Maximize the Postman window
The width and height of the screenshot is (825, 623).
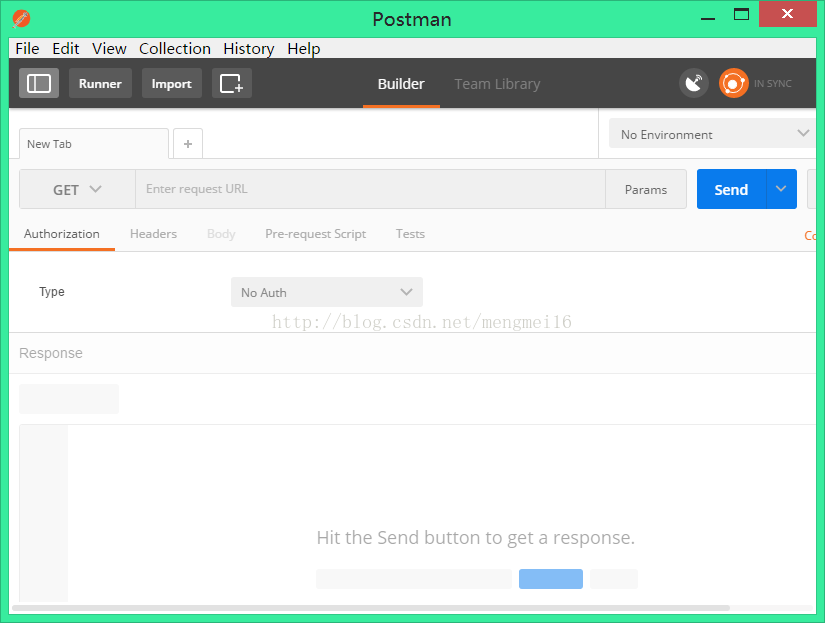click(x=741, y=14)
